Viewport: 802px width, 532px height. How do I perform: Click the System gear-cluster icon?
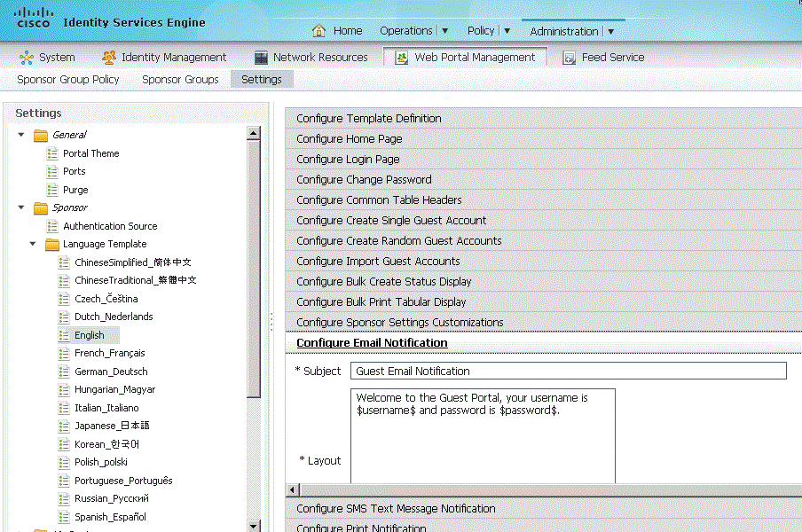click(26, 58)
